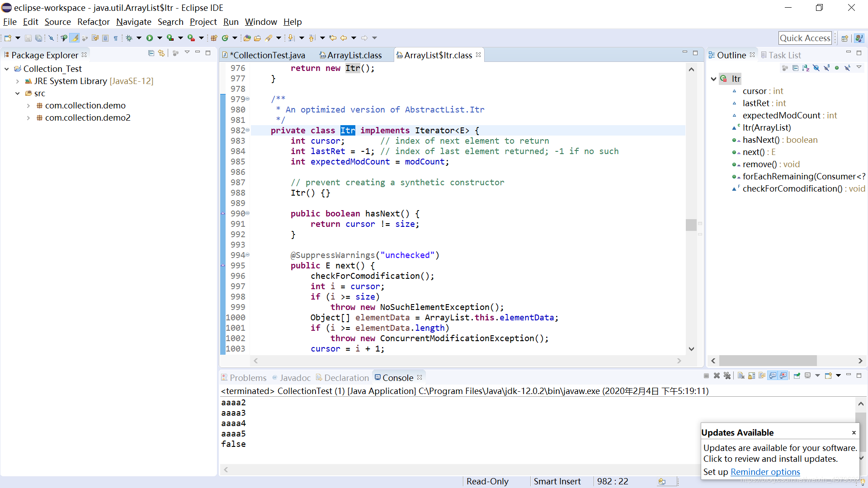The width and height of the screenshot is (868, 488).
Task: Expand the com.collection.demo package
Action: click(x=28, y=106)
